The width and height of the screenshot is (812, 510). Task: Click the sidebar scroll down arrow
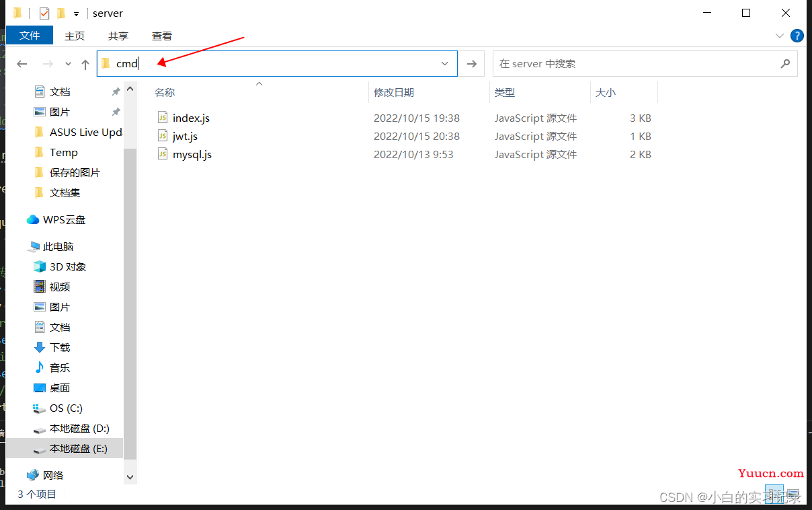(130, 477)
